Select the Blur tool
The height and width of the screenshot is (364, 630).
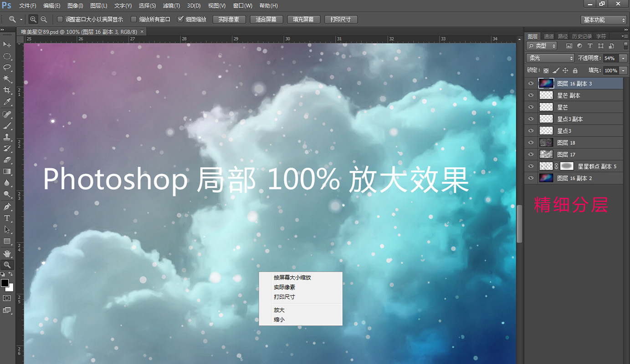[7, 183]
